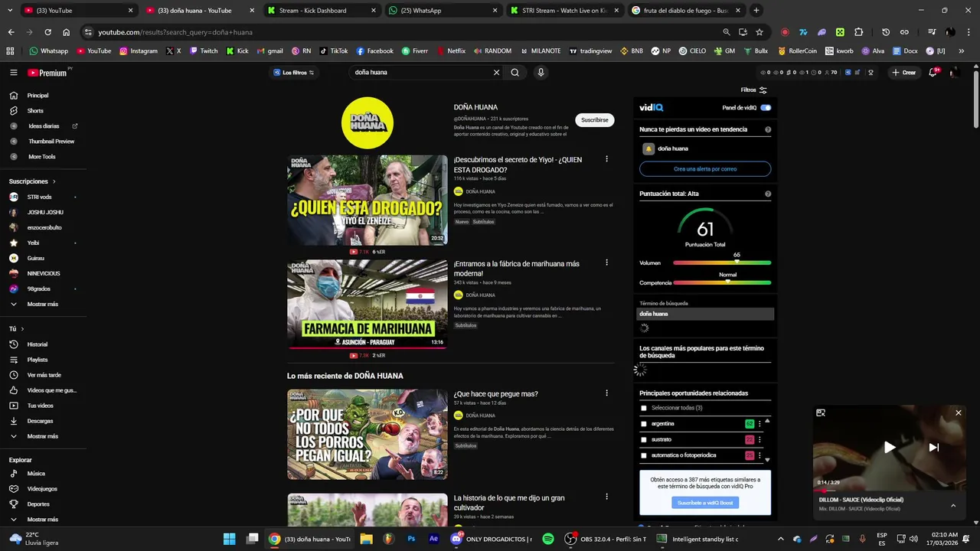Open a new browser tab

point(756,11)
